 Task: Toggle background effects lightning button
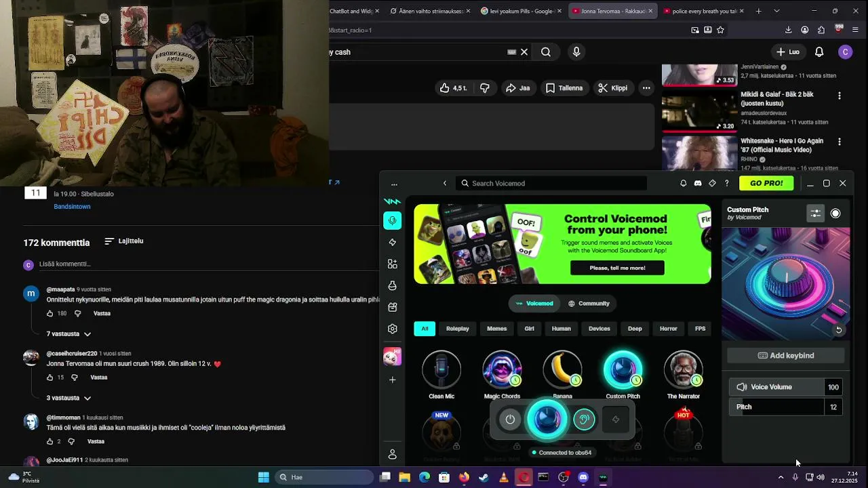(x=615, y=420)
